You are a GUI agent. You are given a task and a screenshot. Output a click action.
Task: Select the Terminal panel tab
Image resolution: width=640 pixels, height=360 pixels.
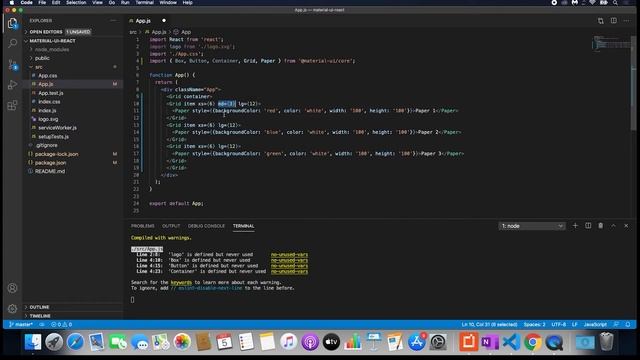[244, 226]
